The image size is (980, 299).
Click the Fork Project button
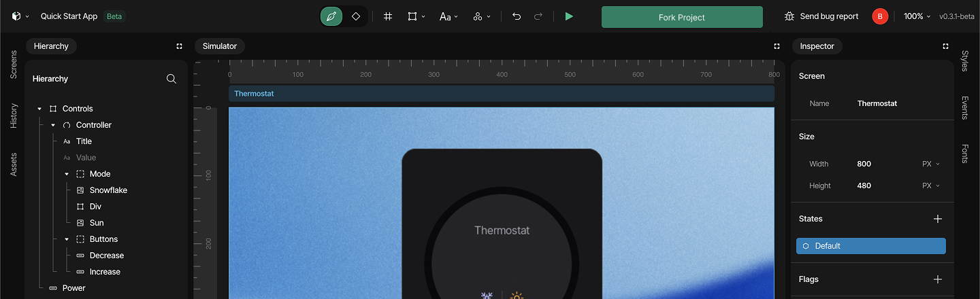coord(682,17)
